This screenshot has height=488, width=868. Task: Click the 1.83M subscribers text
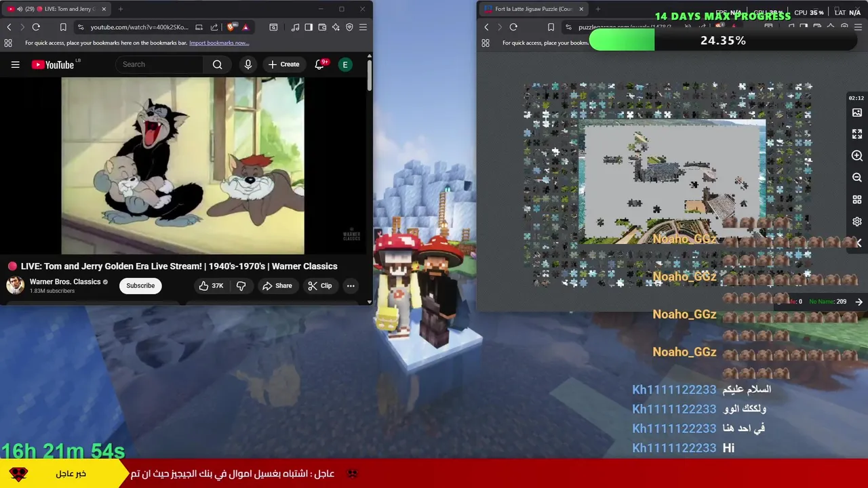pyautogui.click(x=52, y=291)
